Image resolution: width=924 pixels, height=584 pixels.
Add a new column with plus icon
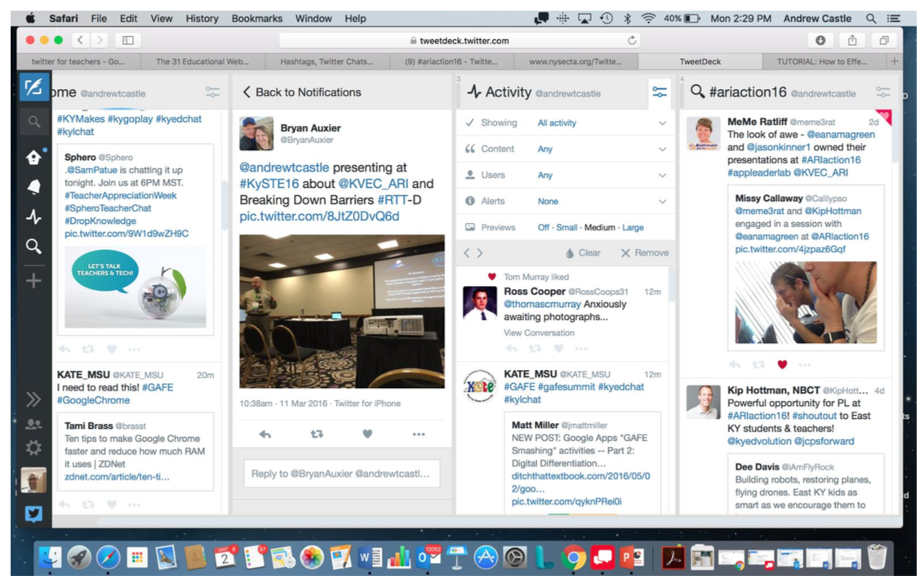click(x=33, y=281)
